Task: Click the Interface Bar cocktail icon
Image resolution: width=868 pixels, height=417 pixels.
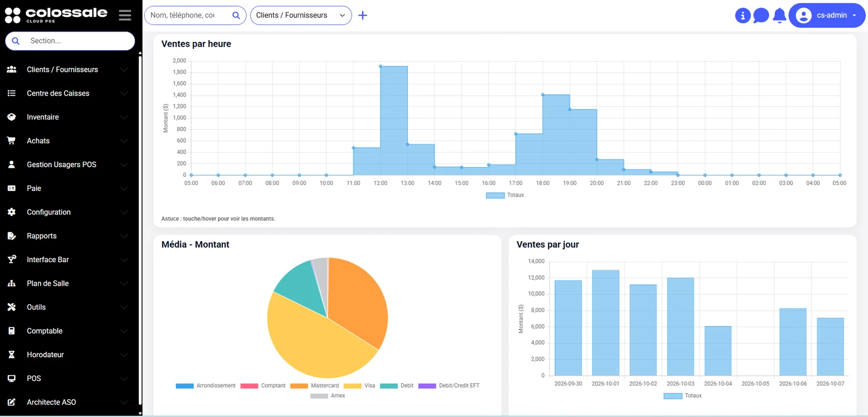Action: (11, 260)
